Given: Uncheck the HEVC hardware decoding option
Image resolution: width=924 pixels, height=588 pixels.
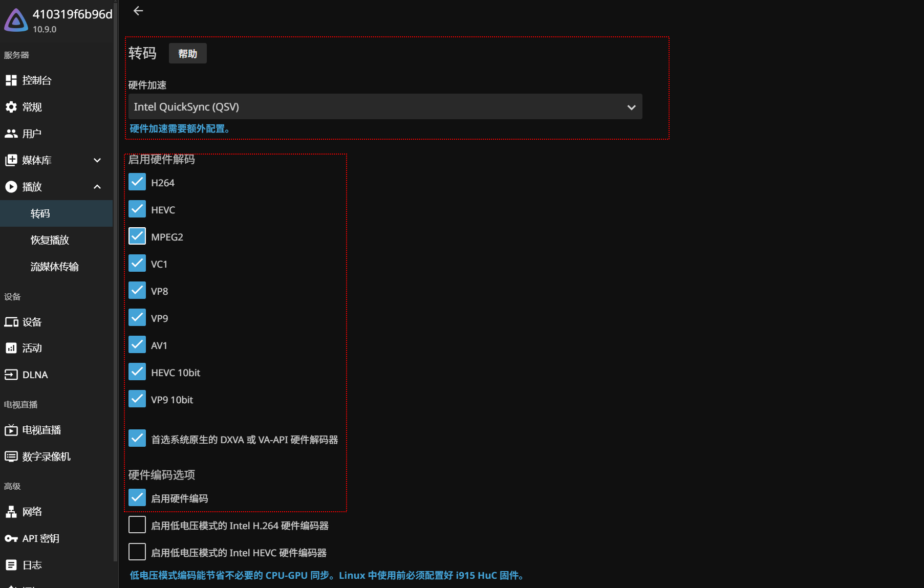Looking at the screenshot, I should (137, 209).
